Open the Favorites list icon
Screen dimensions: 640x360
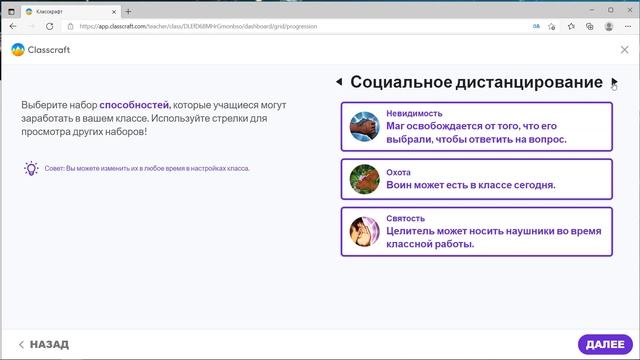[x=571, y=26]
